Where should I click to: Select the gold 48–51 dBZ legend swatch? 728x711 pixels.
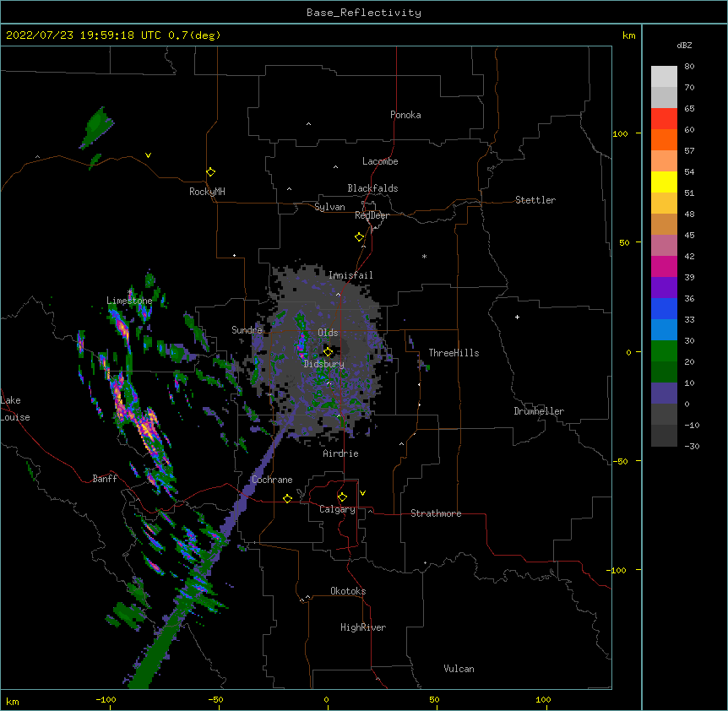point(664,204)
